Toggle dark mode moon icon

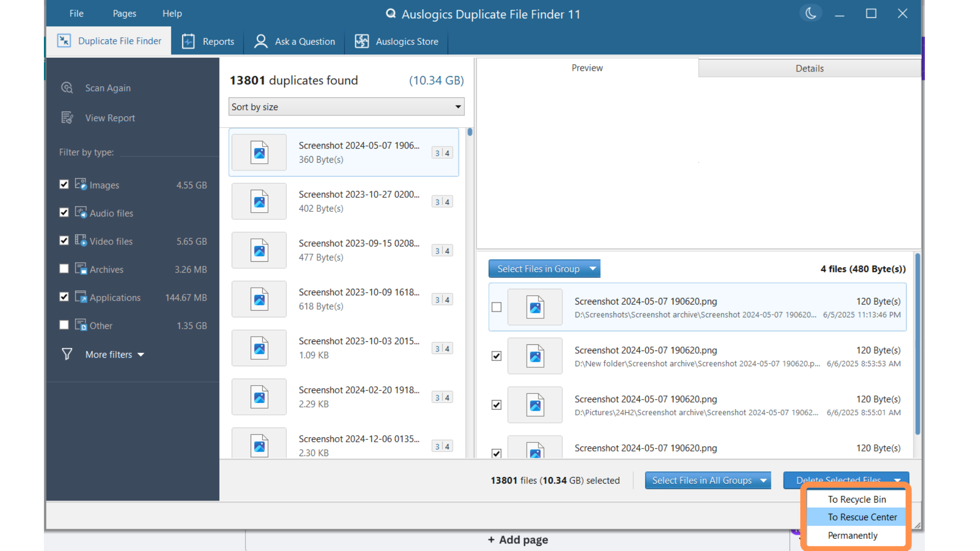pyautogui.click(x=811, y=14)
